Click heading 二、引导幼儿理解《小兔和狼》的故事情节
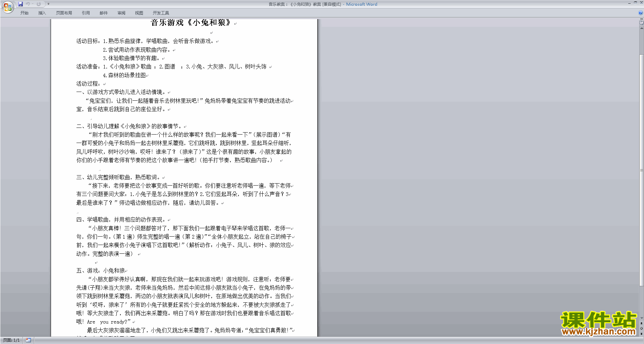 [129, 126]
